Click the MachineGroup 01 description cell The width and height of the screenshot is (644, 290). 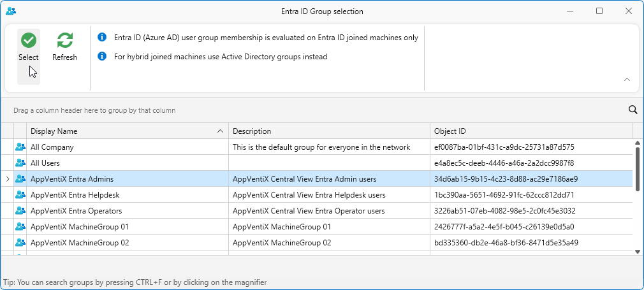pos(330,227)
